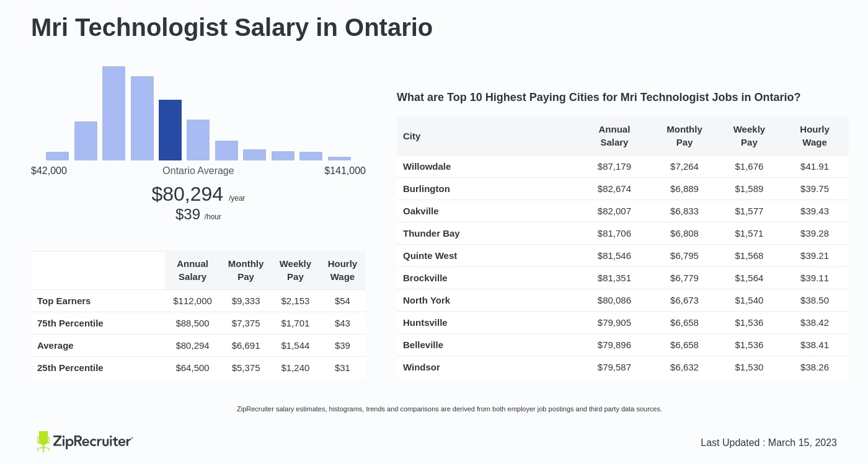Click the Top Earners row label
868x464 pixels.
pos(64,301)
